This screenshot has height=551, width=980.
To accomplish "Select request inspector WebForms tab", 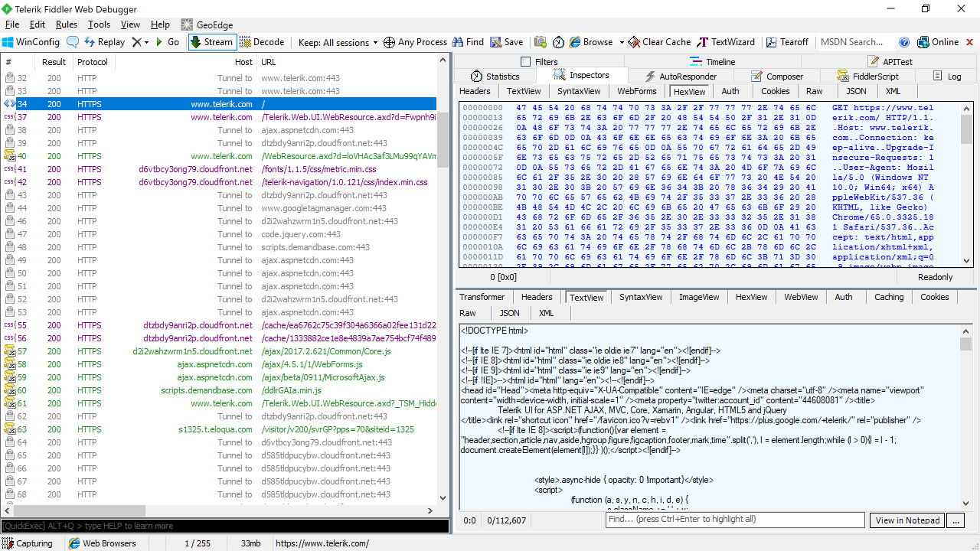I will (x=637, y=91).
